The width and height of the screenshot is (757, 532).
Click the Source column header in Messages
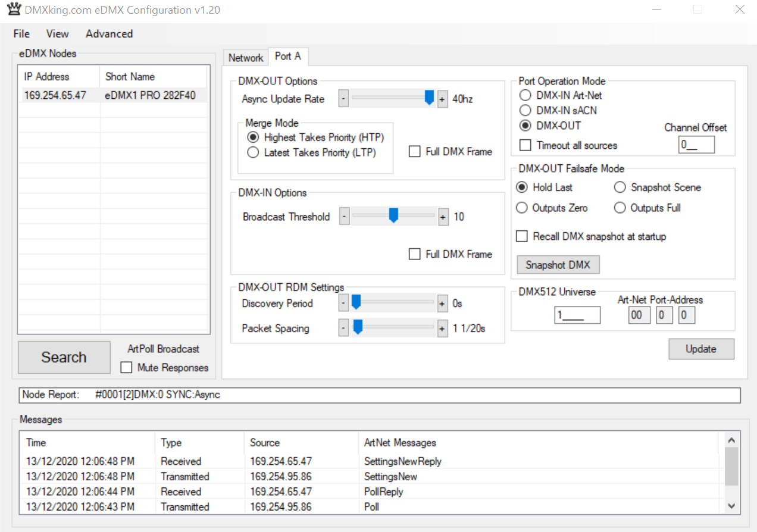[302, 443]
